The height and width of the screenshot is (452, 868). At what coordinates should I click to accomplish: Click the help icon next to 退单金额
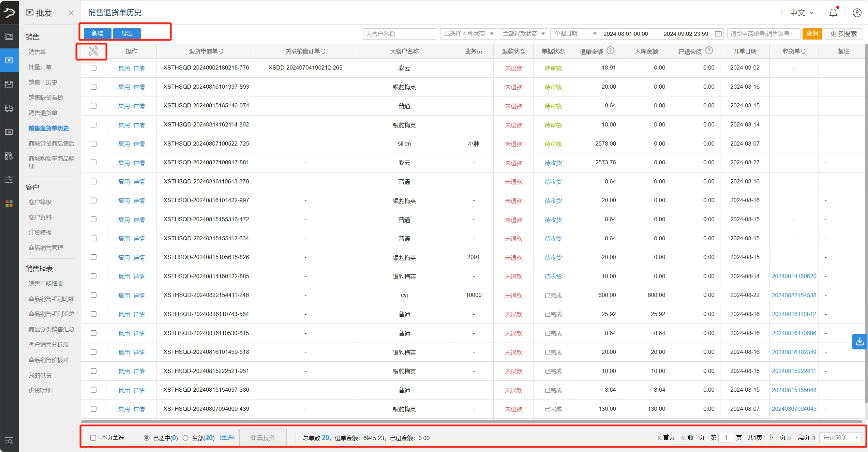coord(611,51)
